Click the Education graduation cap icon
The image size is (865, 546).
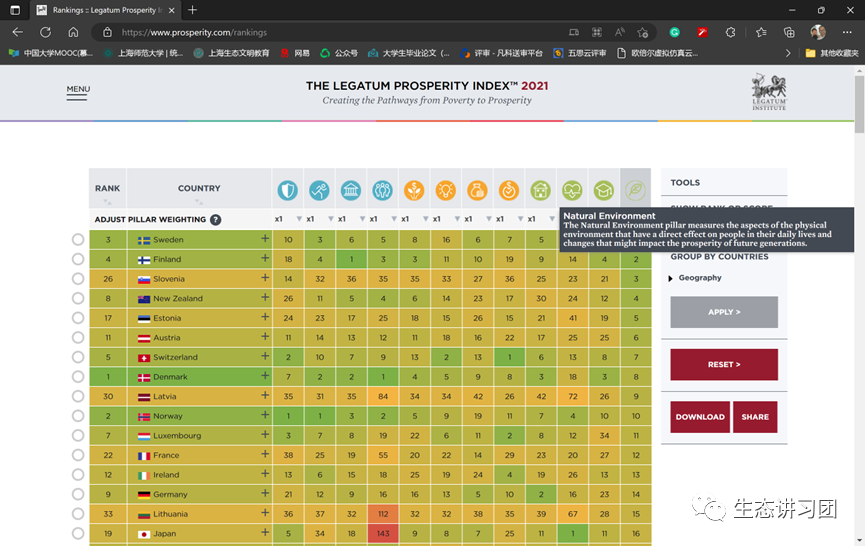(x=604, y=190)
